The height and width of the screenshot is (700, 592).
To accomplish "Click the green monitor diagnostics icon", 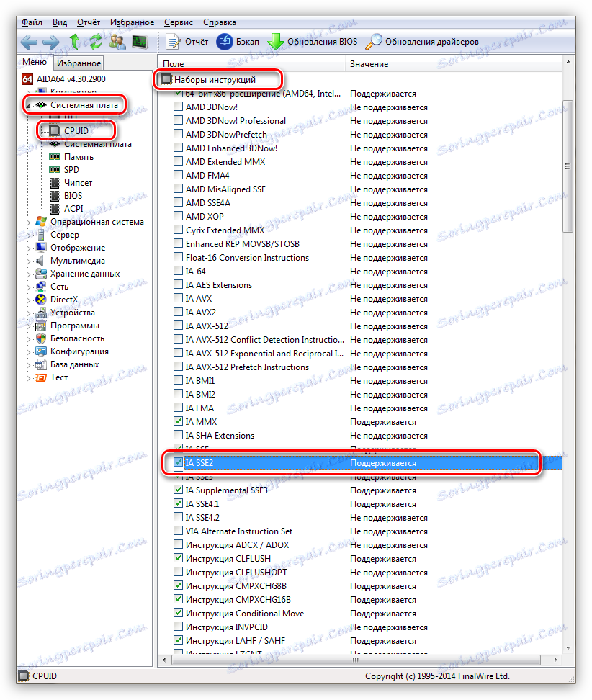I will (140, 42).
